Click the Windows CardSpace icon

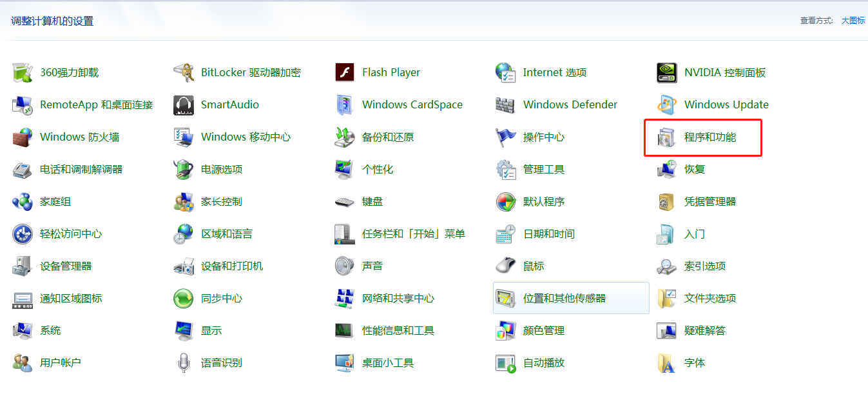click(345, 105)
